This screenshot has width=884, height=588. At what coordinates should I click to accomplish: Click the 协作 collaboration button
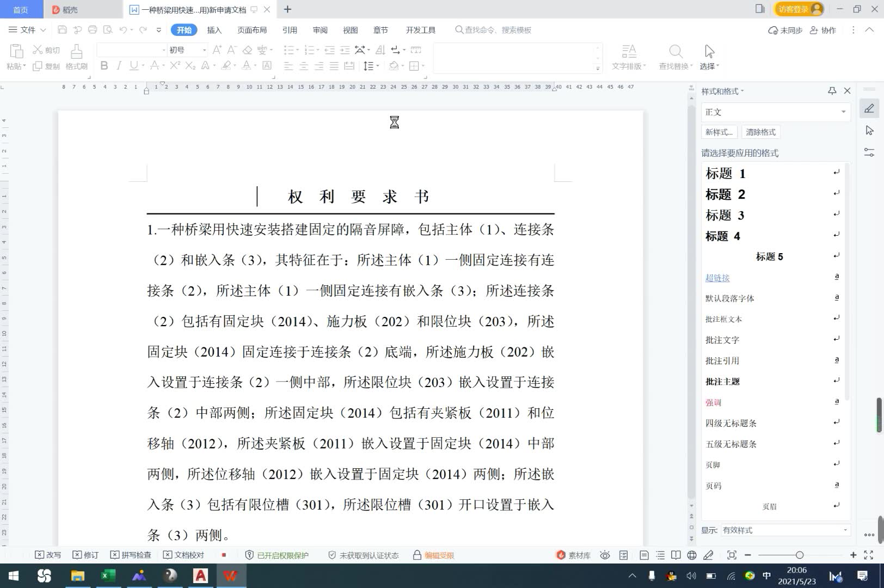[822, 30]
